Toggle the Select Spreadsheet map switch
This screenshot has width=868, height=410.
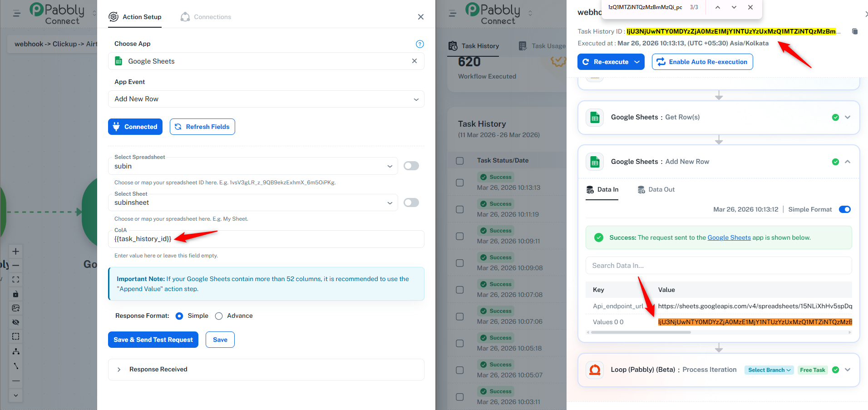click(411, 166)
